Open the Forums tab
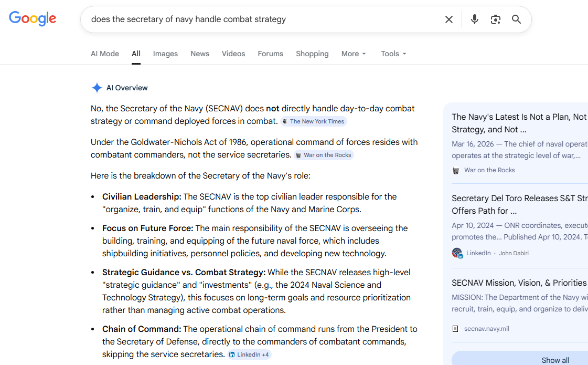588x365 pixels. click(270, 54)
